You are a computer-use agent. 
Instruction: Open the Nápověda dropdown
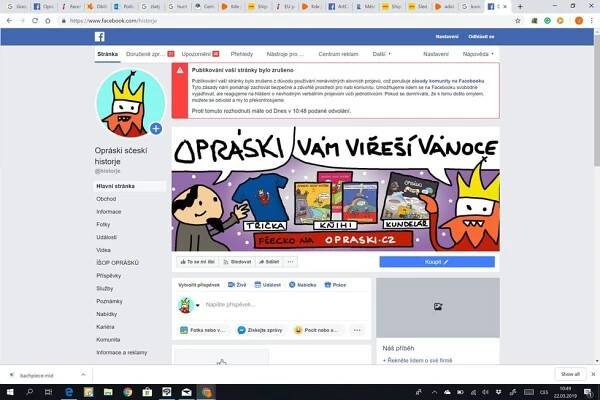click(478, 54)
